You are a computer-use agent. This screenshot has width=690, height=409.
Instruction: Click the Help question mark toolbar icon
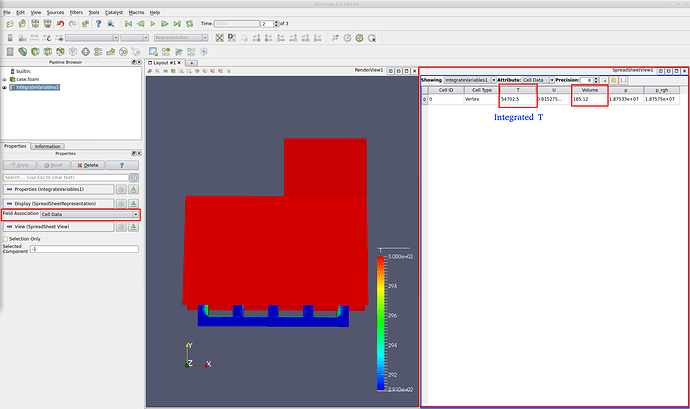pos(98,23)
